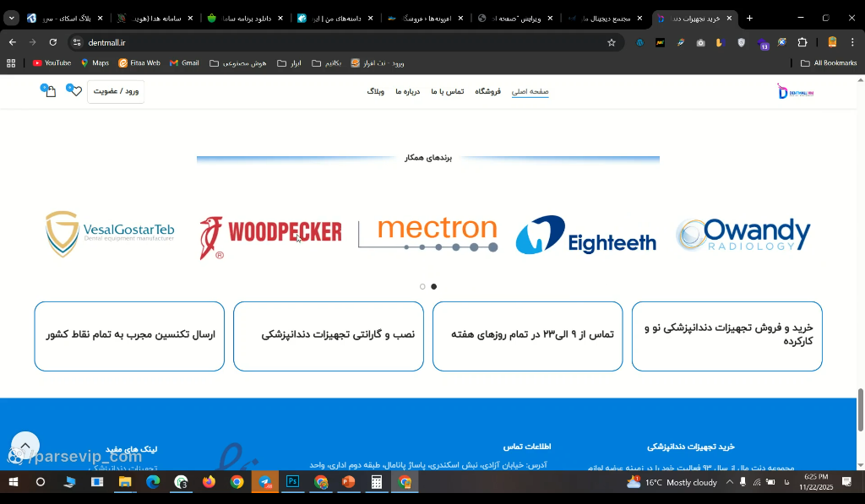The image size is (865, 504).
Task: Select the second carousel pagination dot
Action: click(x=434, y=287)
